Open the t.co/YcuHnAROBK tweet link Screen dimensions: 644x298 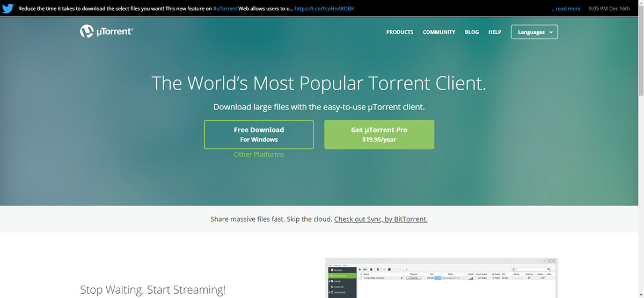[324, 9]
